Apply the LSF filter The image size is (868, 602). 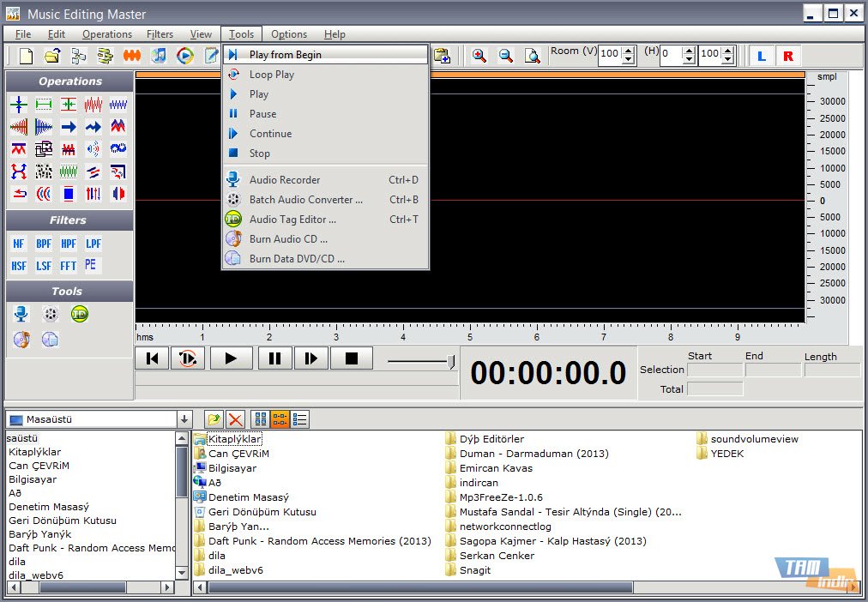[x=44, y=266]
